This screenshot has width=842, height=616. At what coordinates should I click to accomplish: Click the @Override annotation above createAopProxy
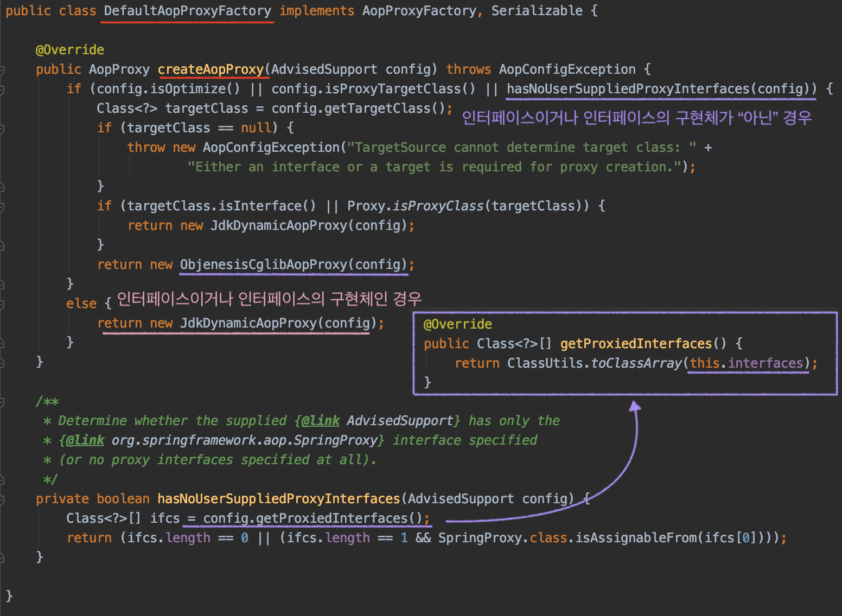tap(71, 49)
